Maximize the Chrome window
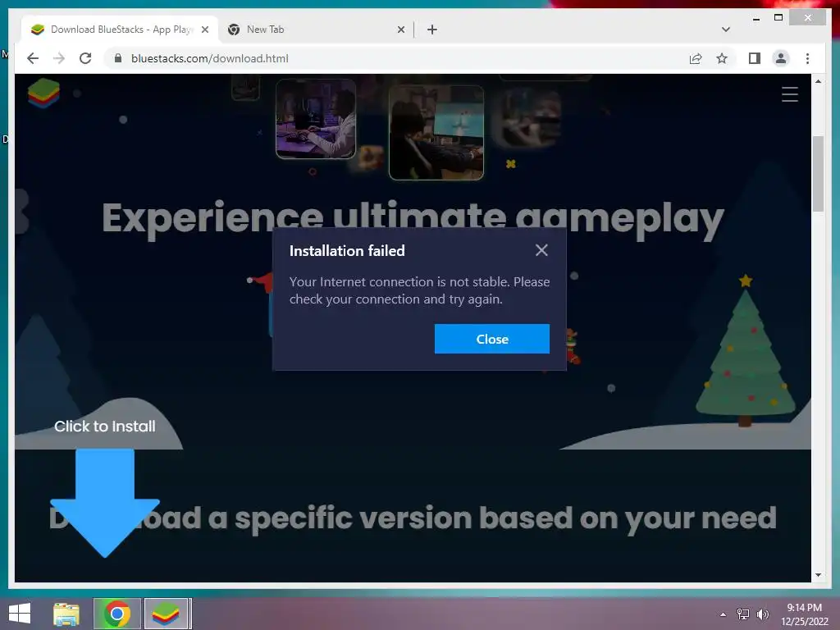Image resolution: width=840 pixels, height=630 pixels. pyautogui.click(x=778, y=18)
